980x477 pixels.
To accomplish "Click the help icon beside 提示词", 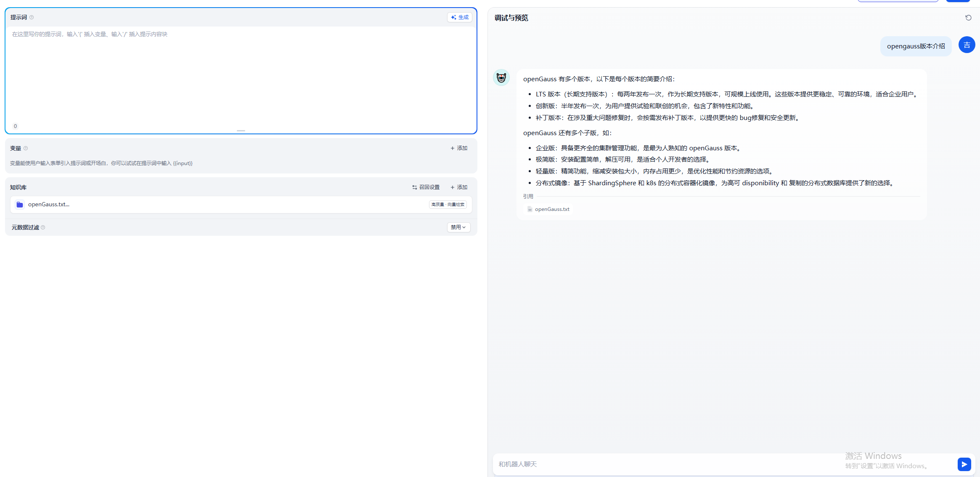I will [32, 17].
